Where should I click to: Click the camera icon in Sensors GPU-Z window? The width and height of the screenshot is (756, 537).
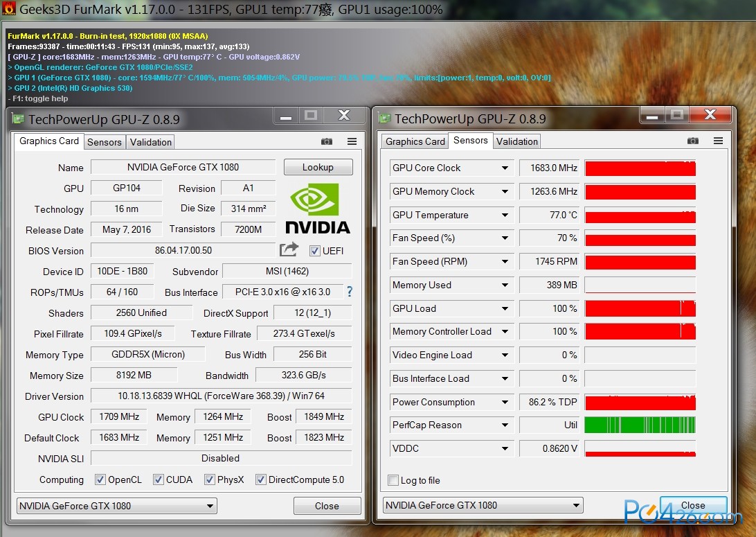pos(693,141)
